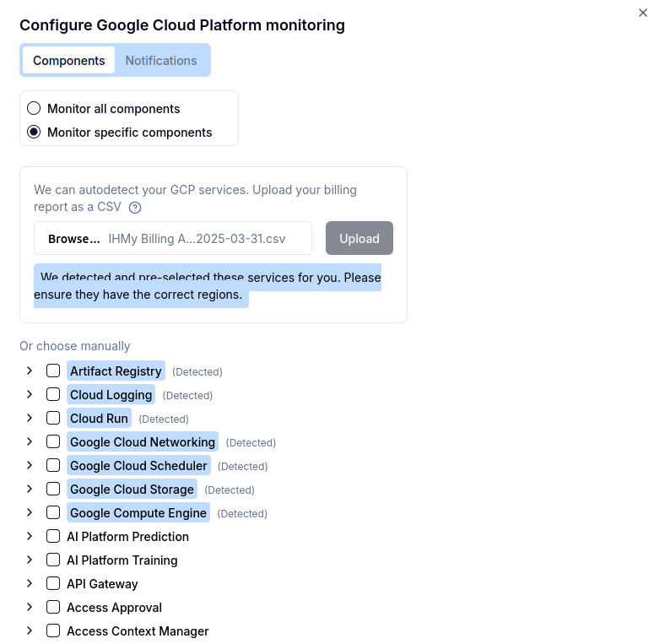Click Browse to choose billing CSV

pyautogui.click(x=74, y=239)
